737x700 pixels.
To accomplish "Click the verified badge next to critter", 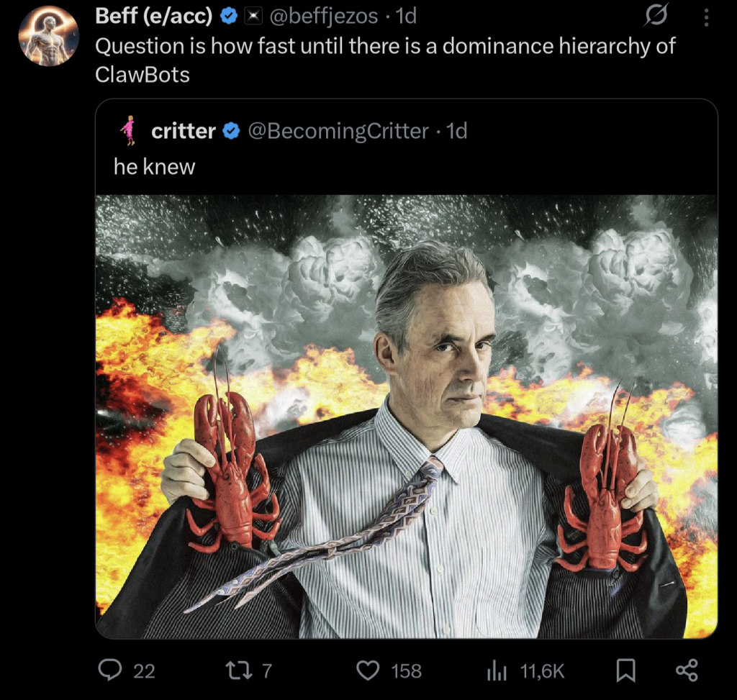I will tap(231, 131).
